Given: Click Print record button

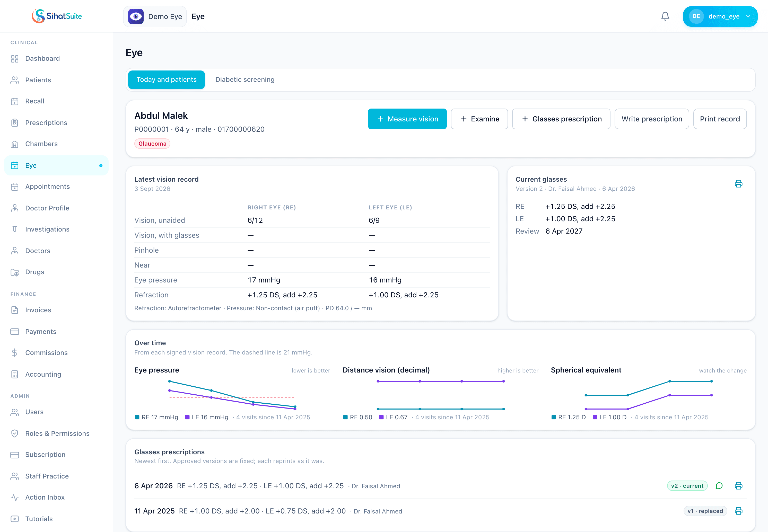Looking at the screenshot, I should pos(720,119).
